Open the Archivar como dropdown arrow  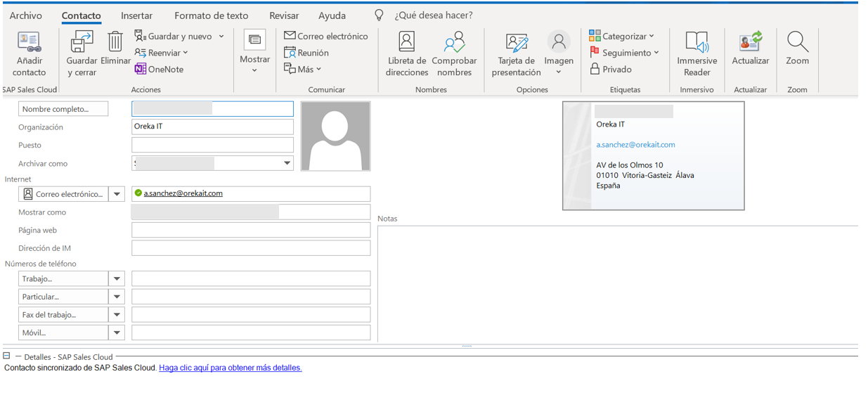pyautogui.click(x=287, y=163)
